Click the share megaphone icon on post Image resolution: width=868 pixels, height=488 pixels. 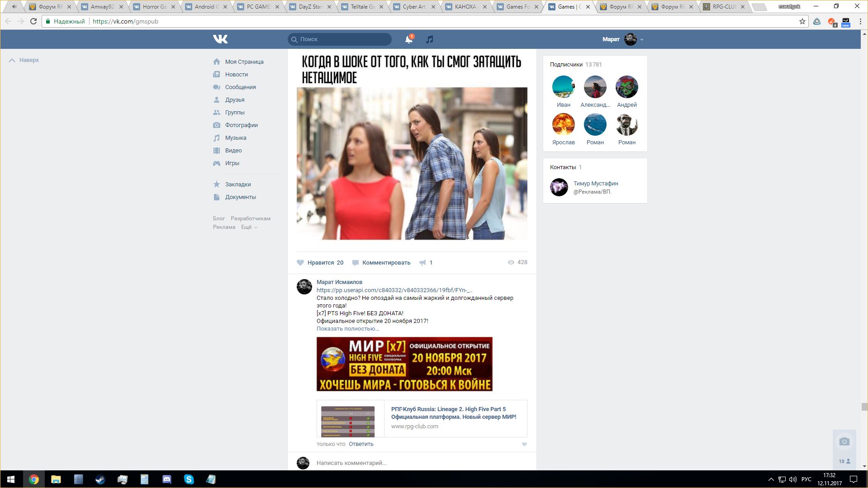tap(422, 263)
